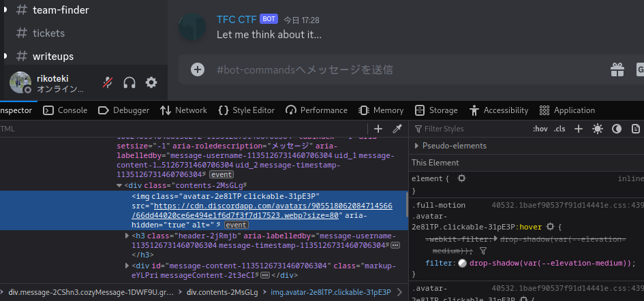Click the 'Let me think about it...' message
The image size is (644, 301).
[269, 35]
